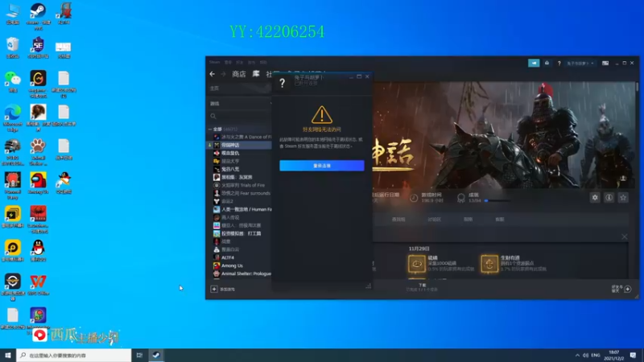Click the question mark avatar in friends popup
This screenshot has height=362, width=644.
point(283,83)
